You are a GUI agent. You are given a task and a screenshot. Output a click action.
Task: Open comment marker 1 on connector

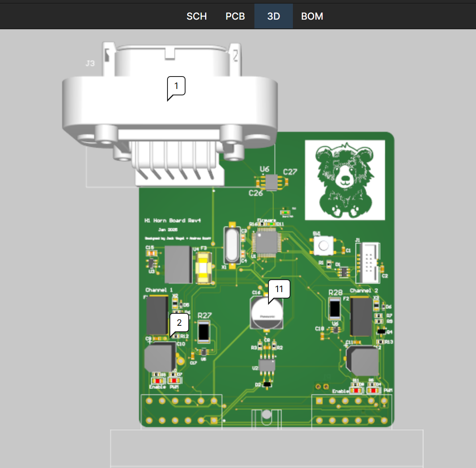pos(176,86)
